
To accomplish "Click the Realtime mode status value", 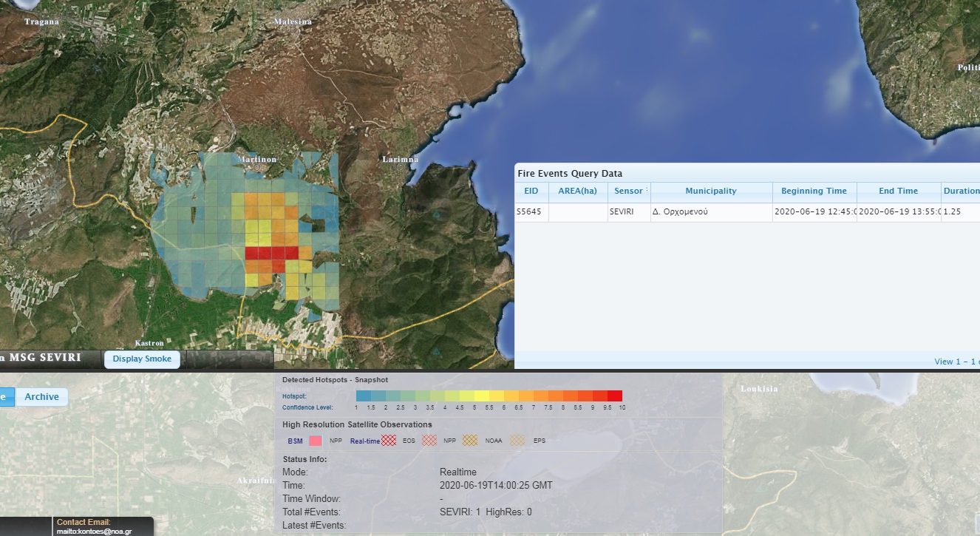I will 458,472.
